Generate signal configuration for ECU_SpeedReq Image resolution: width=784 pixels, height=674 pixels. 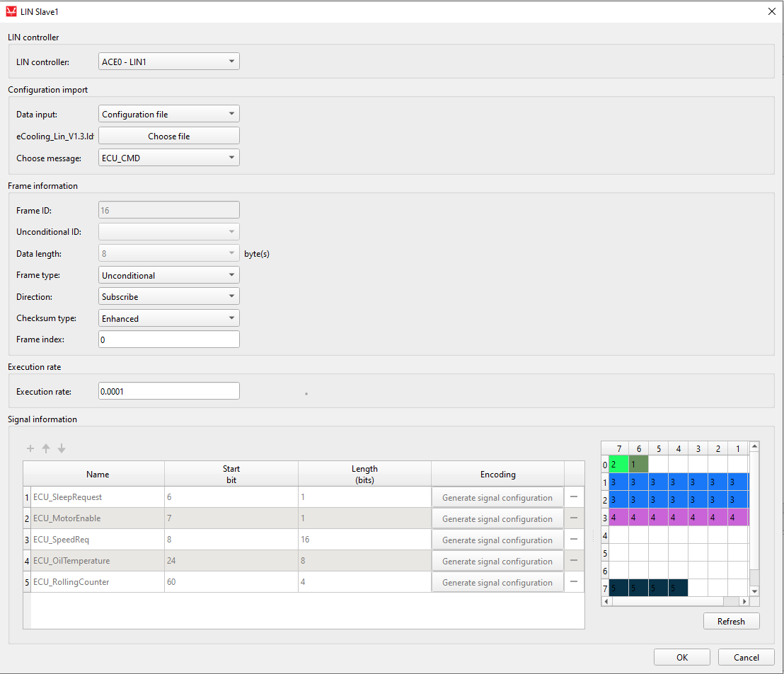point(497,540)
